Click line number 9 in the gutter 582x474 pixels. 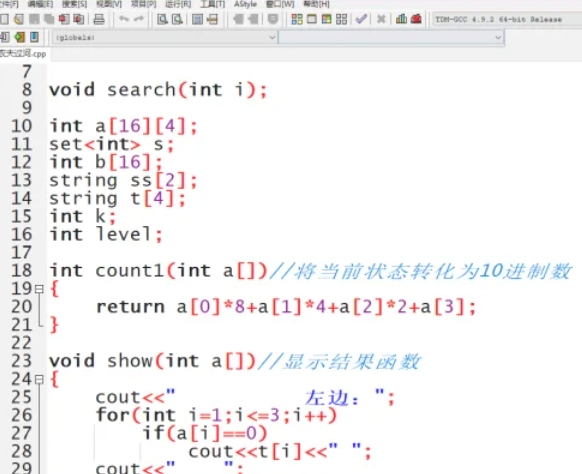coord(27,108)
